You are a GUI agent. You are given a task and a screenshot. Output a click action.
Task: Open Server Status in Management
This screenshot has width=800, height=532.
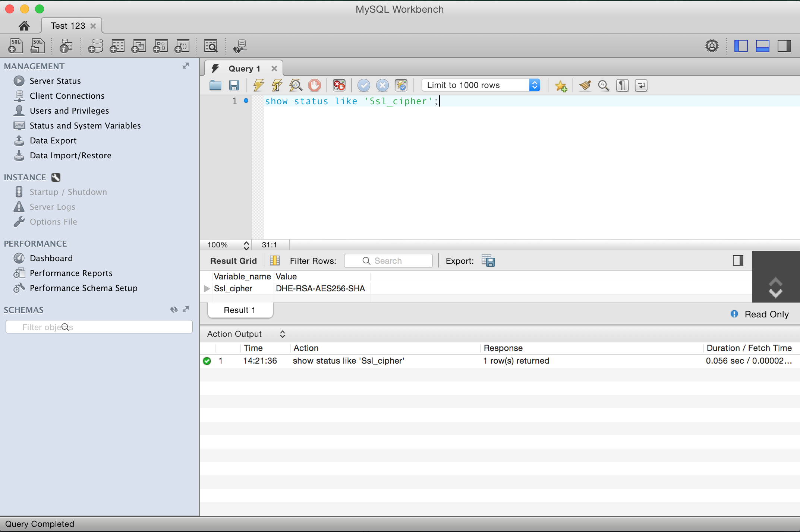click(x=55, y=81)
